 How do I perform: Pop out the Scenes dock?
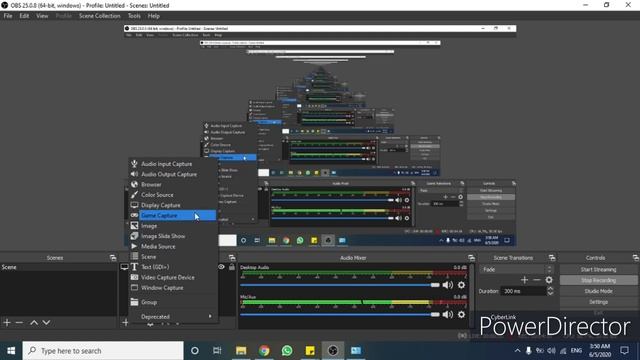click(x=113, y=258)
